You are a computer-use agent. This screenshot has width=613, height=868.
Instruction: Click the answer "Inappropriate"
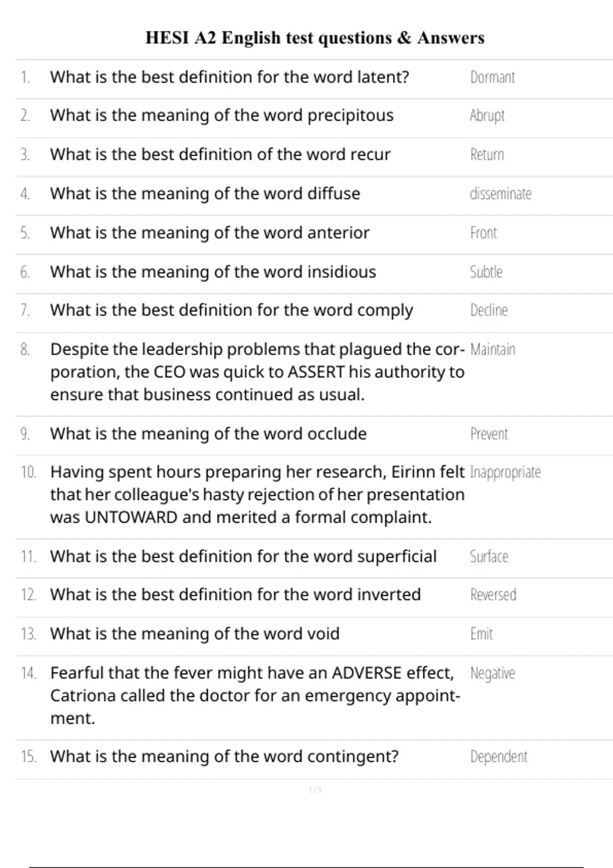(505, 472)
